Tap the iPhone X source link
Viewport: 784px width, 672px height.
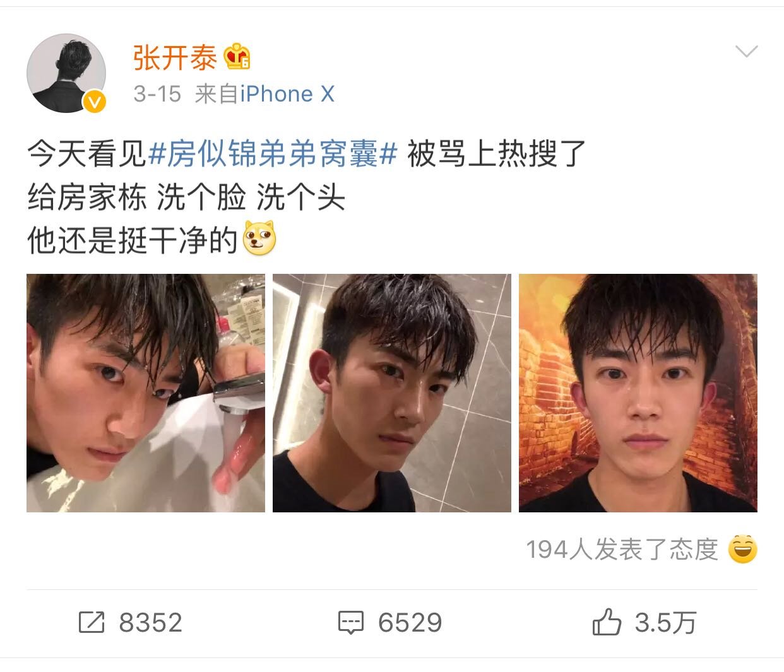[x=287, y=94]
